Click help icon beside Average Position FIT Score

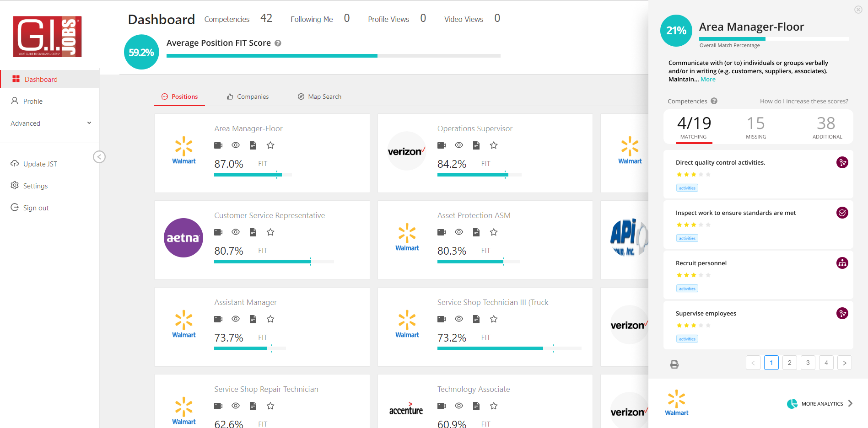click(278, 43)
